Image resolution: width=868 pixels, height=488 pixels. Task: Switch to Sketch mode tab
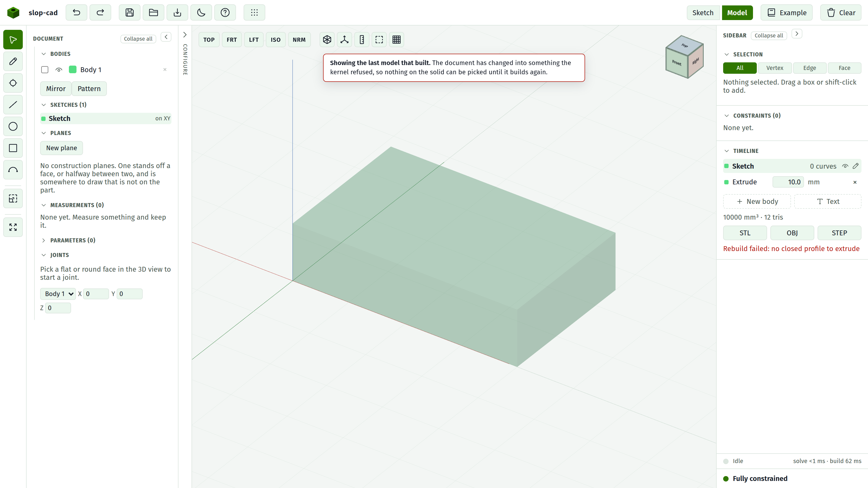[703, 13]
